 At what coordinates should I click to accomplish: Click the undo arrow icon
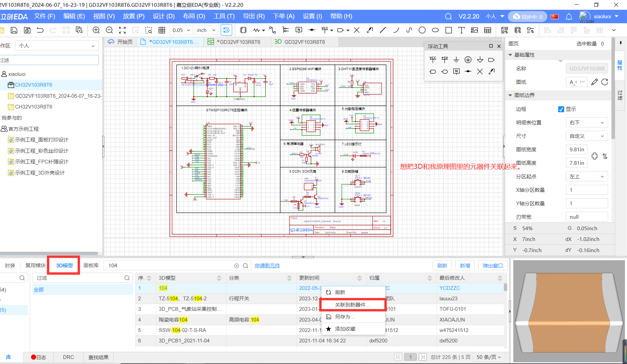click(x=40, y=30)
